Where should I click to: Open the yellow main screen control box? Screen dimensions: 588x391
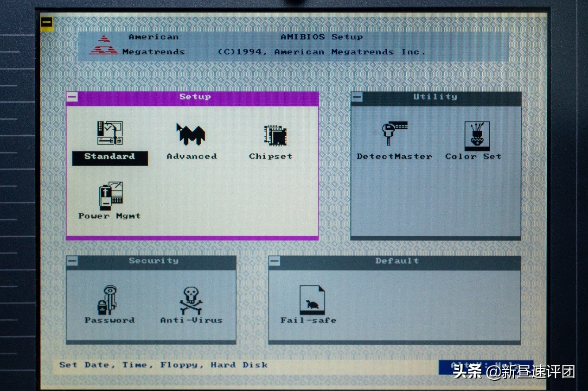click(x=46, y=23)
